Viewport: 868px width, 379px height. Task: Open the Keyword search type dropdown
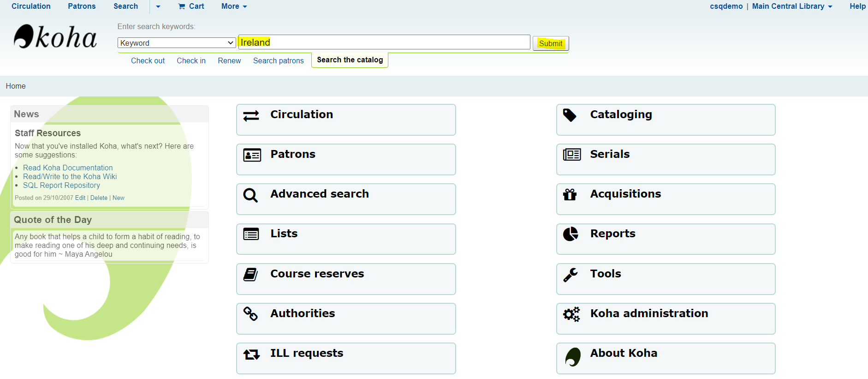pos(177,43)
